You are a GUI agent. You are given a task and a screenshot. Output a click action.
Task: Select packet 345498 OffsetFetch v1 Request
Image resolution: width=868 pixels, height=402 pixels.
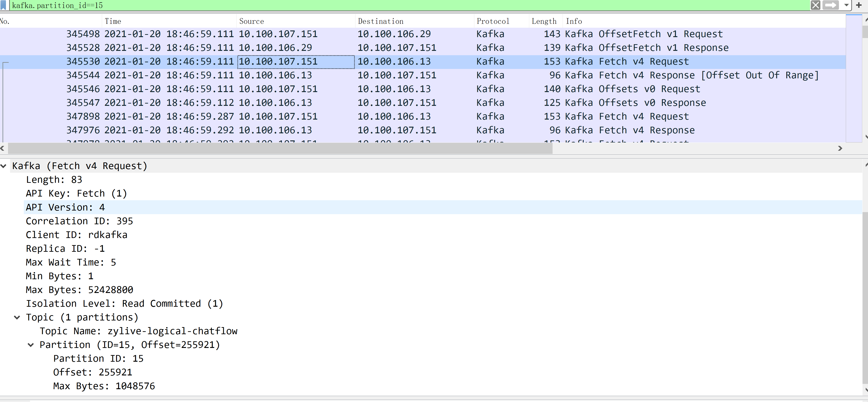(x=404, y=34)
